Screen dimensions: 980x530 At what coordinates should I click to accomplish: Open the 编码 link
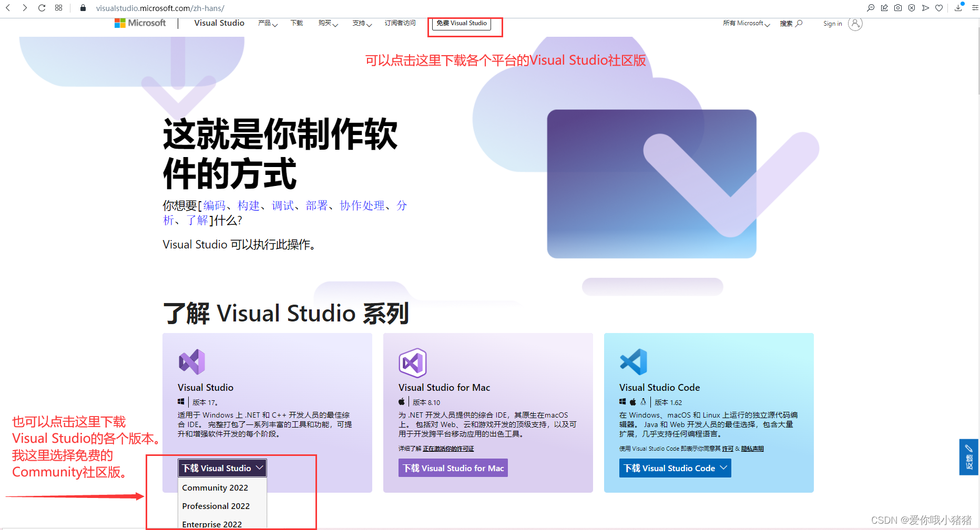[x=215, y=205]
